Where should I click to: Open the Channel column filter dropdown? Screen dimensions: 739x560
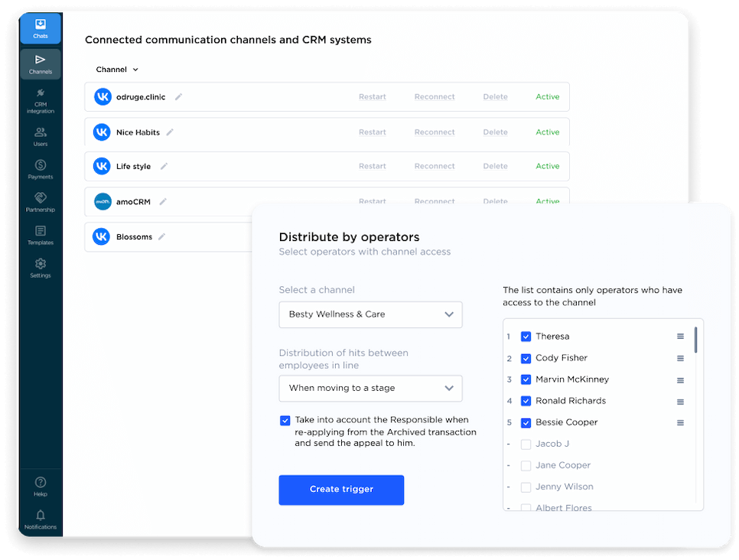coord(117,69)
